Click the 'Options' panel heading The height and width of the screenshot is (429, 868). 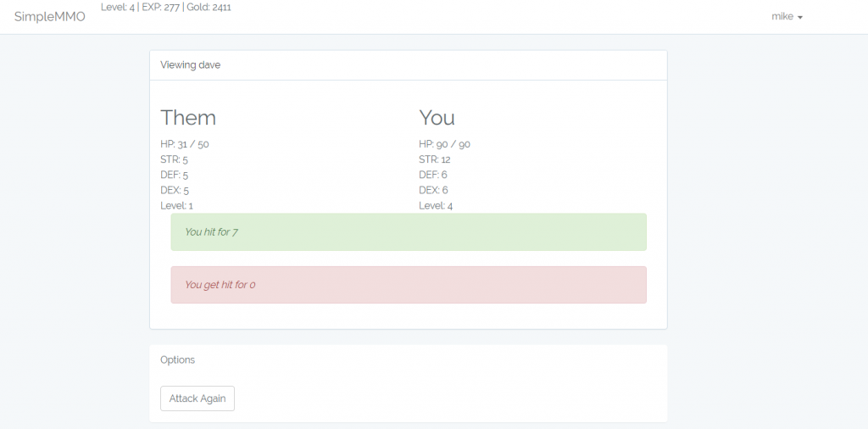178,359
